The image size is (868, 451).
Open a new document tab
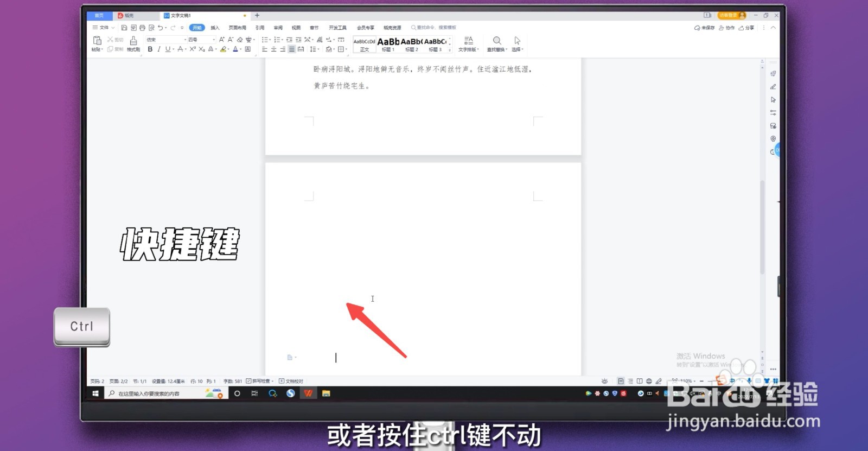click(x=257, y=15)
